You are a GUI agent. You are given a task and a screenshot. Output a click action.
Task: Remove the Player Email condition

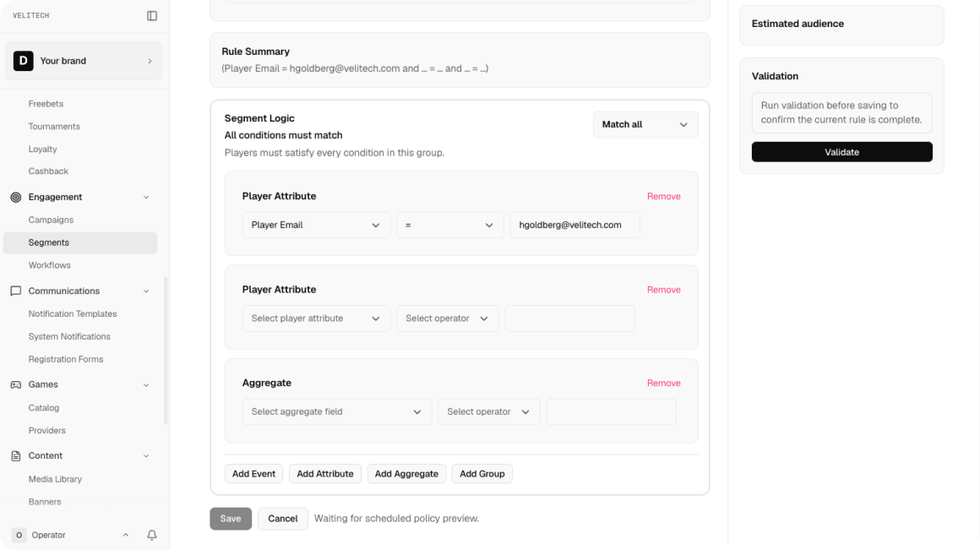pos(664,196)
